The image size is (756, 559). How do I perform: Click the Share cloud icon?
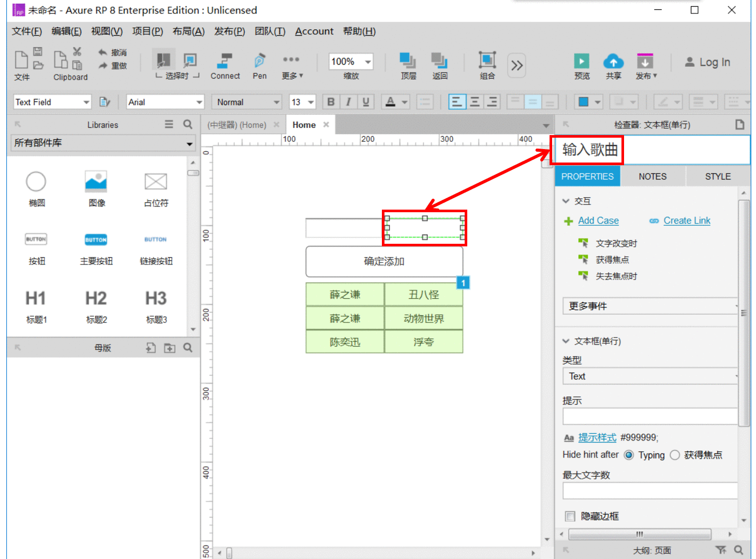(x=613, y=61)
